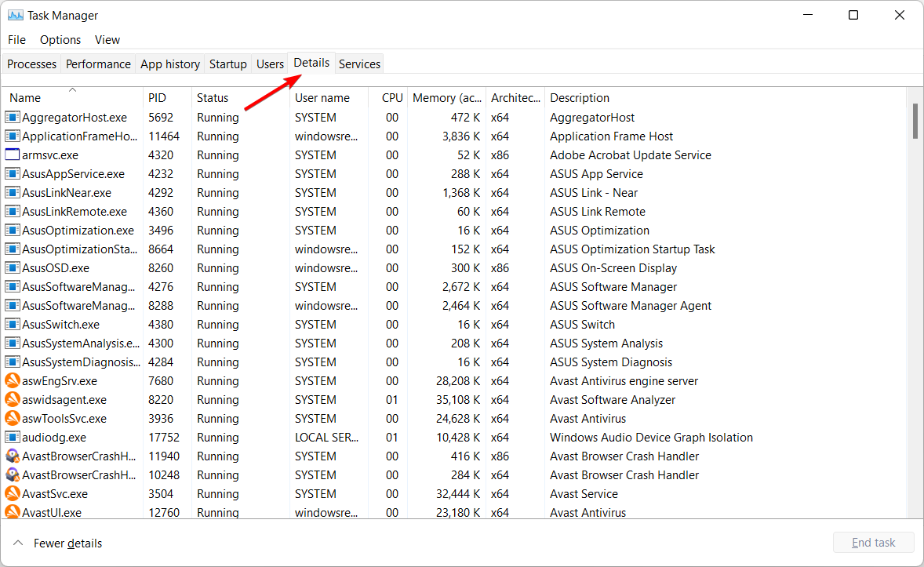Viewport: 924px width, 567px height.
Task: Sort by the Memory column header
Action: 446,97
